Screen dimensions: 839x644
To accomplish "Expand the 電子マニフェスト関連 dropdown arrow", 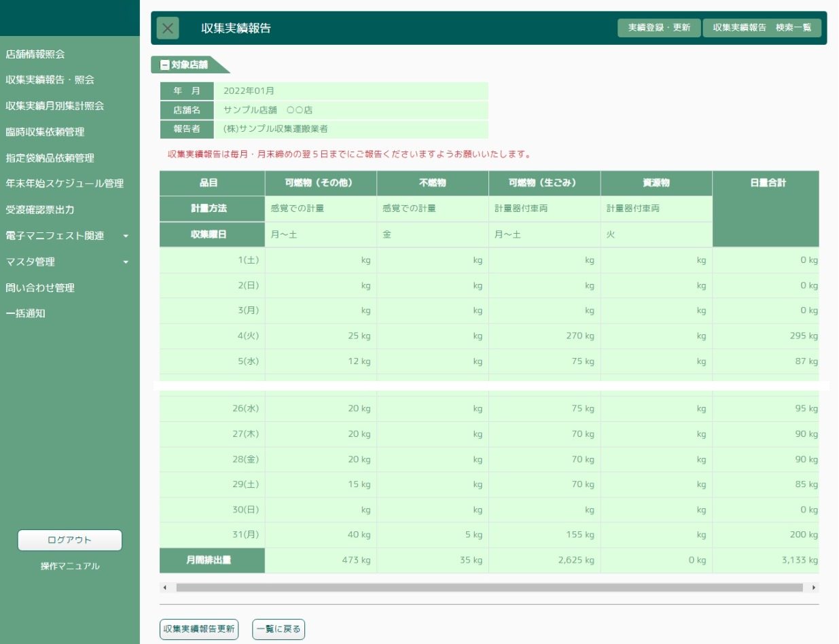I will pos(126,236).
